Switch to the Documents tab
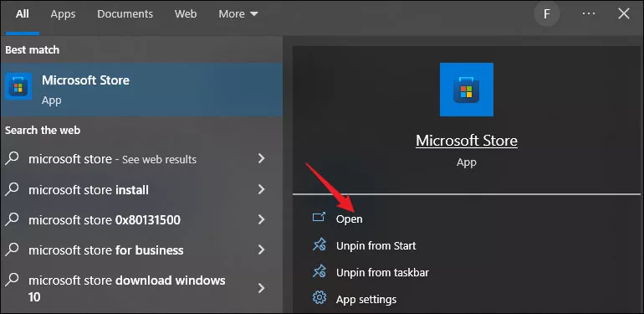The image size is (644, 314). coord(125,14)
